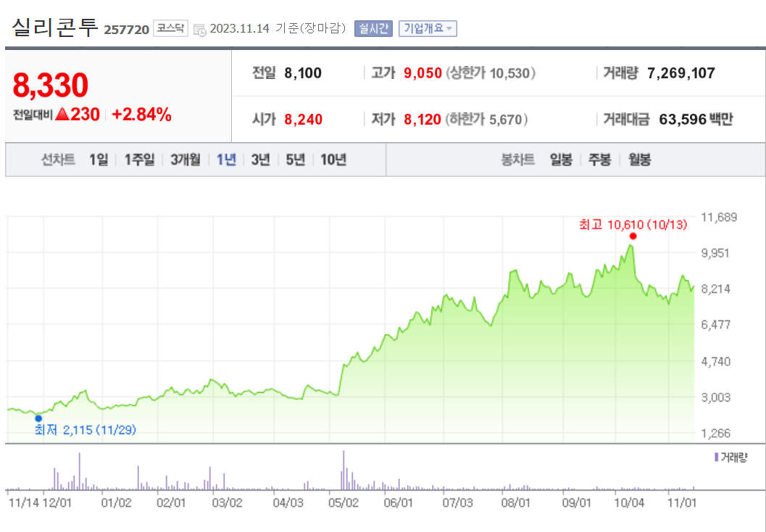Click the 선차트 label
Screen dimensions: 766x532
click(x=58, y=159)
